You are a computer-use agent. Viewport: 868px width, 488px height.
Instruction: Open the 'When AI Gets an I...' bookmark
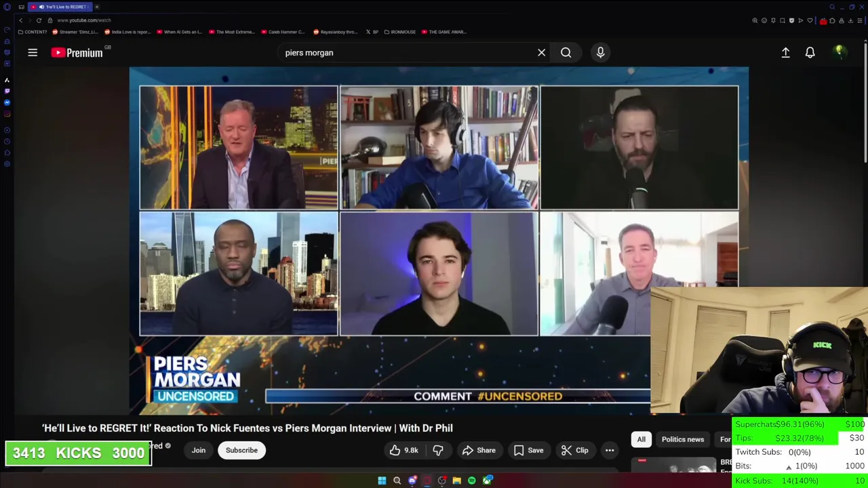tap(179, 32)
